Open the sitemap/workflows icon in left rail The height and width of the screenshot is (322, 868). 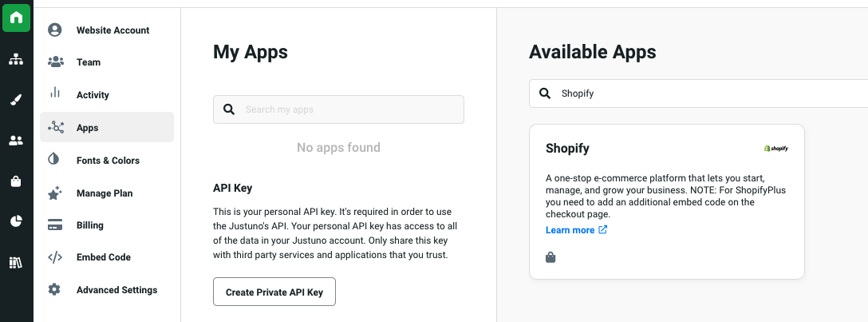16,59
